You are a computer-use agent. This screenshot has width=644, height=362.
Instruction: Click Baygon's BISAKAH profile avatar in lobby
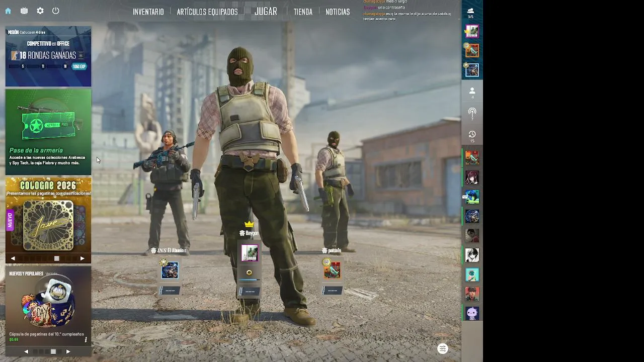250,253
